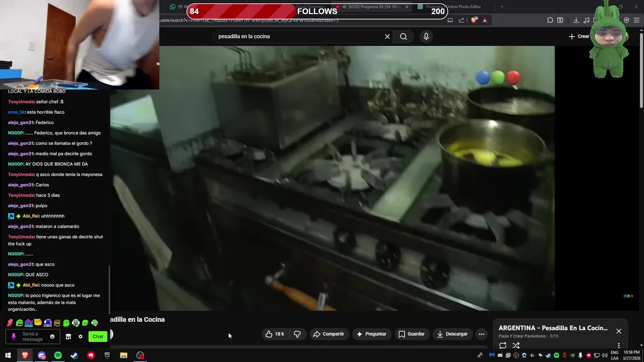Open browser extensions puzzle icon
This screenshot has height=362, width=644.
tap(550, 20)
